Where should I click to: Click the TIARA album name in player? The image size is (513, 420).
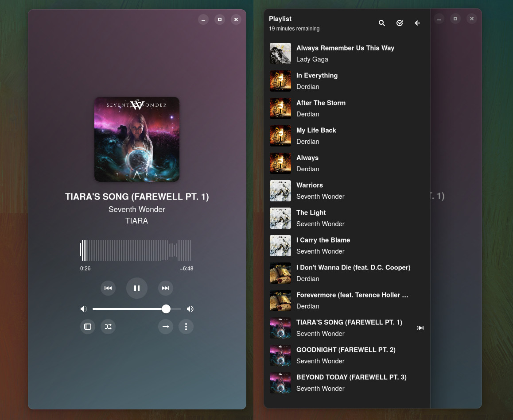[137, 221]
